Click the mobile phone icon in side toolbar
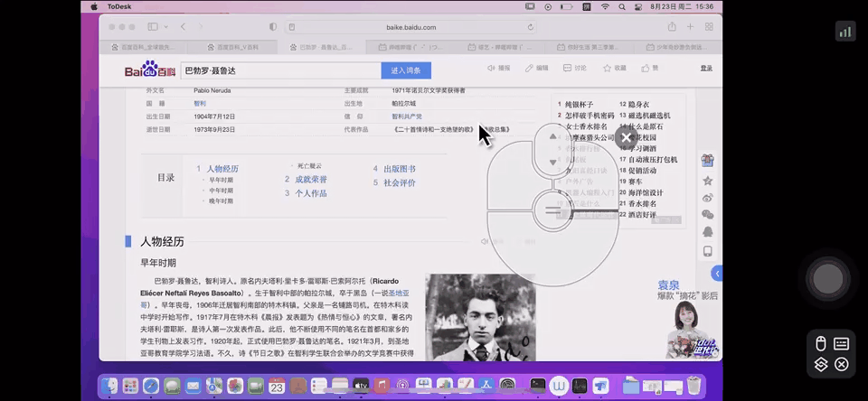The image size is (868, 401). 707,251
